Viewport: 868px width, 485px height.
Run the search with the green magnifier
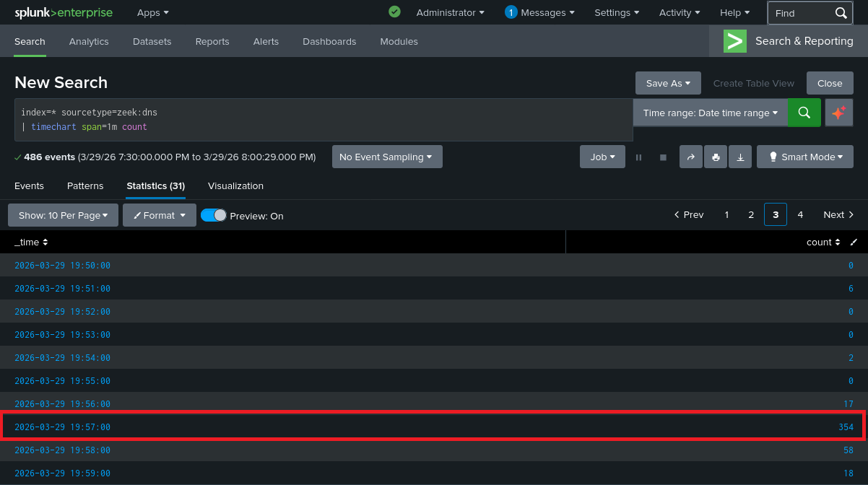pyautogui.click(x=804, y=113)
